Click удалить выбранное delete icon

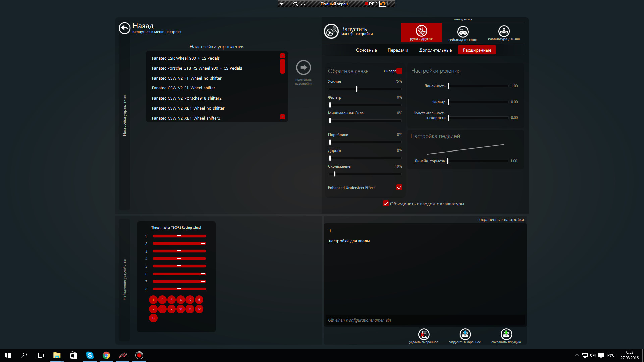click(424, 334)
